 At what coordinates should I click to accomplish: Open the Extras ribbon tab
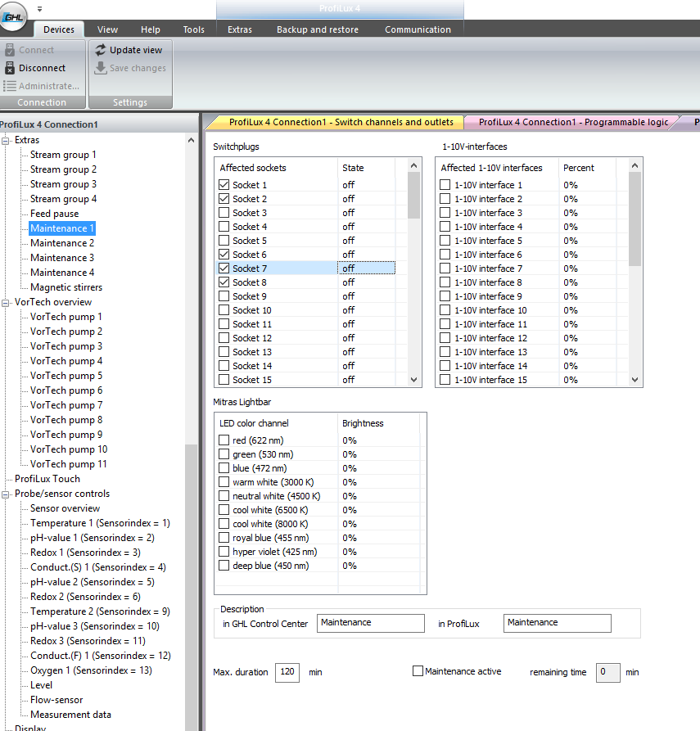[x=240, y=29]
